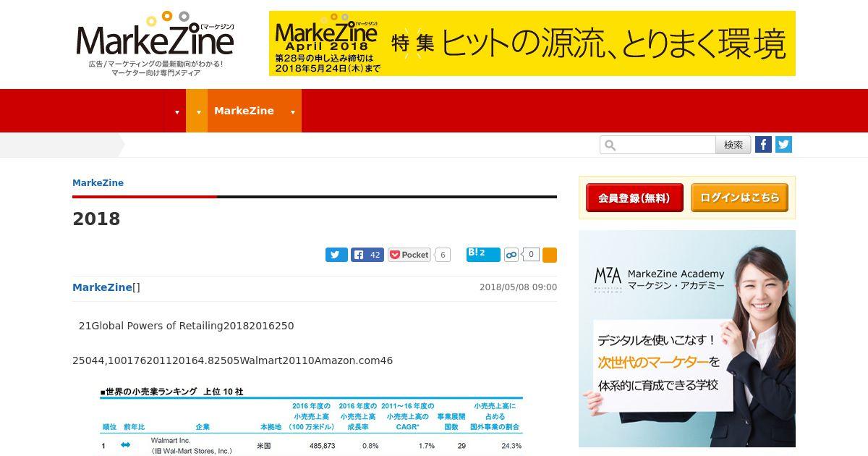
Task: Open the MarkeZine Academy advertisement
Action: click(x=687, y=339)
